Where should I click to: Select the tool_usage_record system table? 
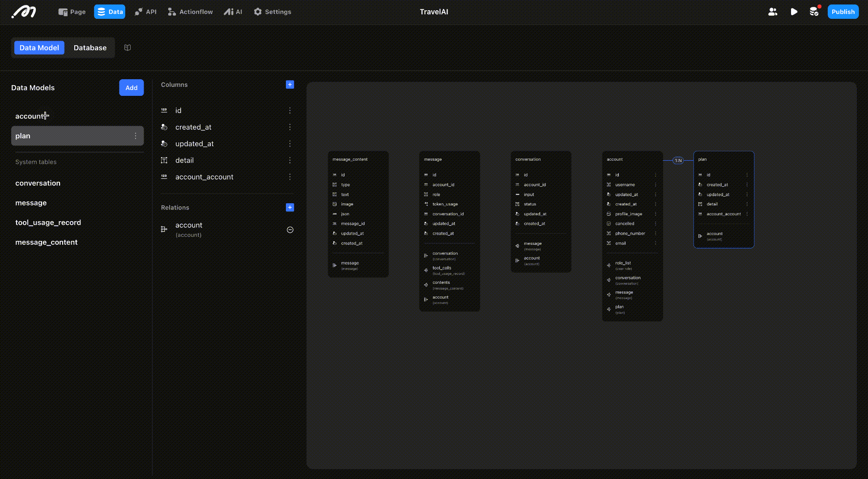click(48, 222)
